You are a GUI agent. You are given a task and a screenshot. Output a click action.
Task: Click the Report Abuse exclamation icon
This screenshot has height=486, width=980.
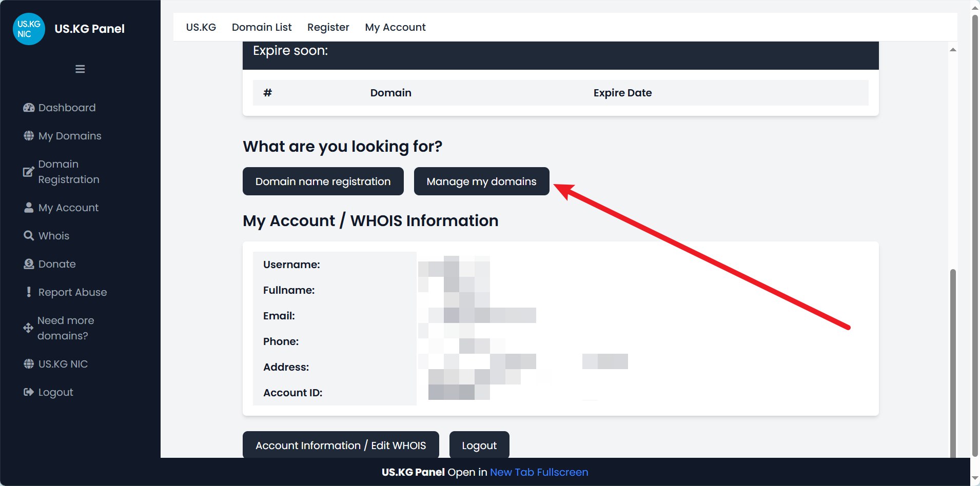[29, 292]
